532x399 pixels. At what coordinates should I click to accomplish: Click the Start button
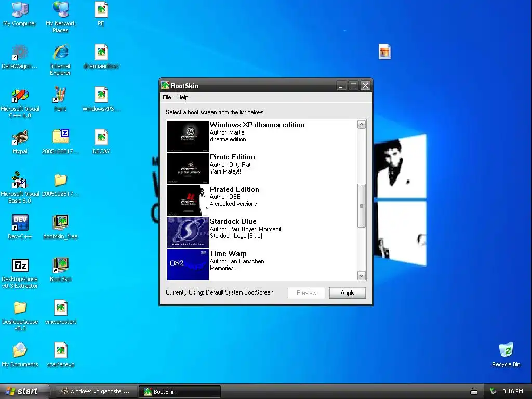point(24,392)
